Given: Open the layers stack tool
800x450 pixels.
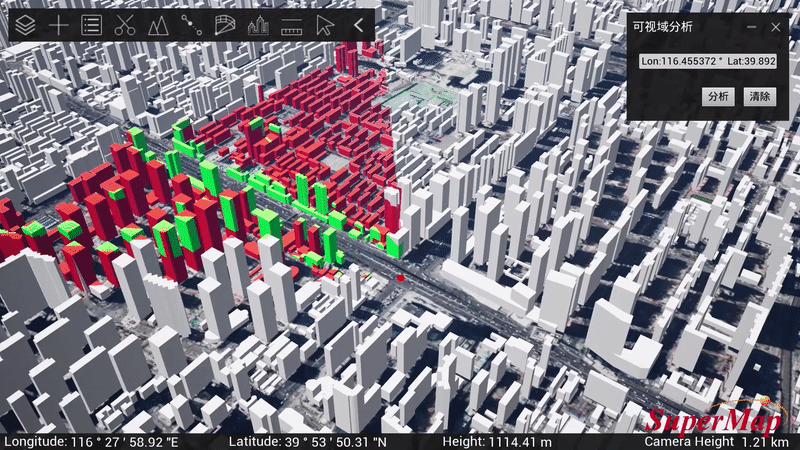Looking at the screenshot, I should click(25, 25).
